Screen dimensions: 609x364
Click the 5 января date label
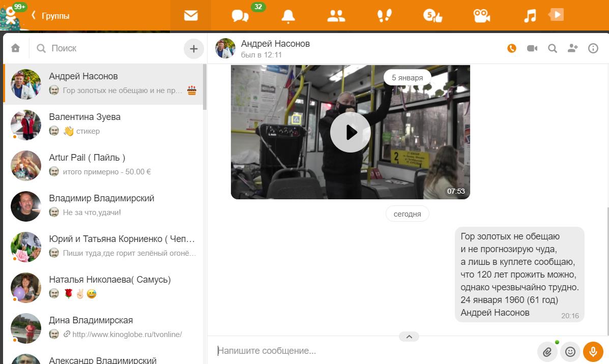tap(407, 78)
